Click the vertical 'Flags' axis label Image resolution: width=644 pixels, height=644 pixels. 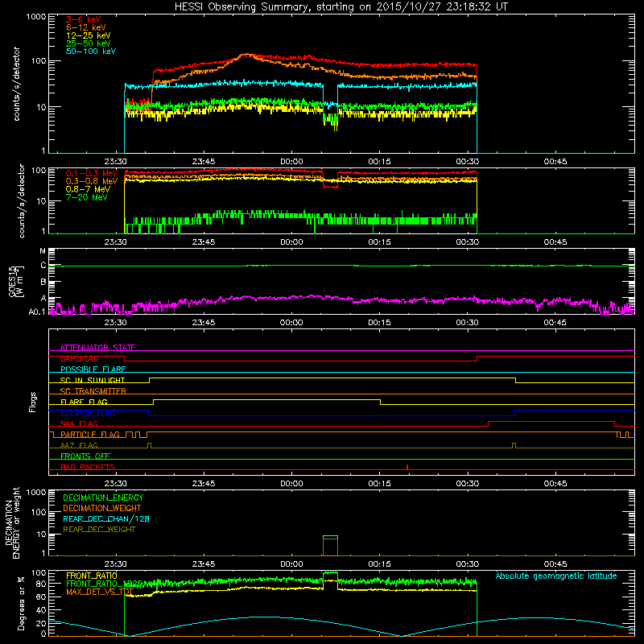tap(33, 402)
